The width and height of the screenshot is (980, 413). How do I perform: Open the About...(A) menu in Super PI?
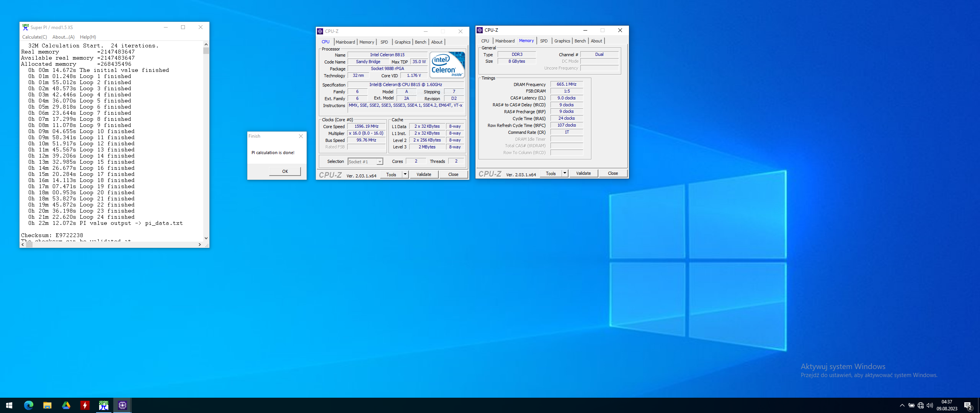(x=64, y=37)
